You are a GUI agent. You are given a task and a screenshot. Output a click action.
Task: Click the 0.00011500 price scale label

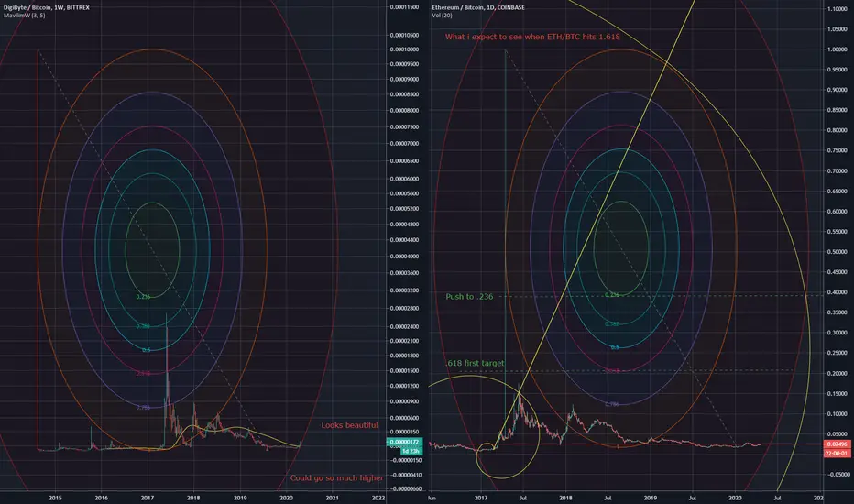click(x=405, y=7)
